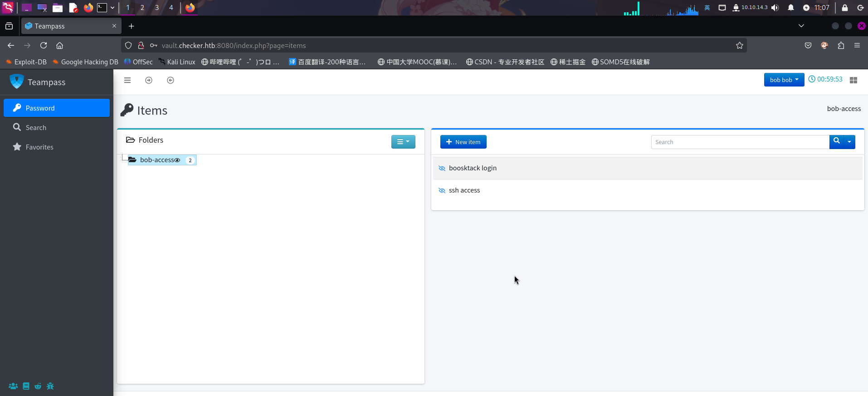The width and height of the screenshot is (868, 396).
Task: Open the Google Hacking DB bookmark
Action: click(85, 62)
